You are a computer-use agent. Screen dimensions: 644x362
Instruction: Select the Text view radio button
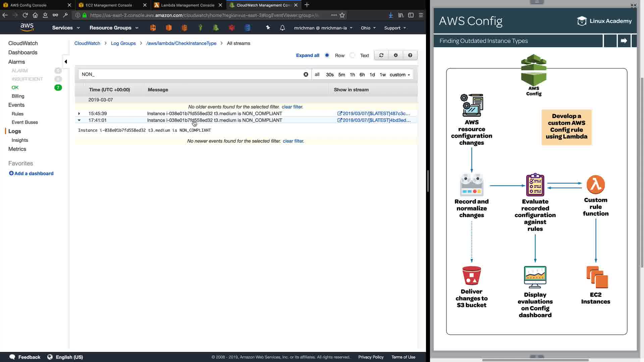(x=352, y=55)
